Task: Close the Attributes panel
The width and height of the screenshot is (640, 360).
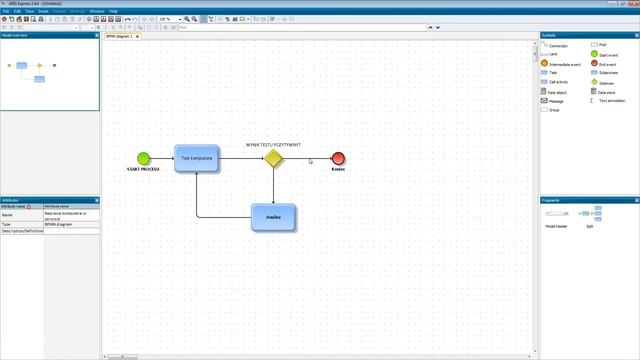Action: click(97, 200)
